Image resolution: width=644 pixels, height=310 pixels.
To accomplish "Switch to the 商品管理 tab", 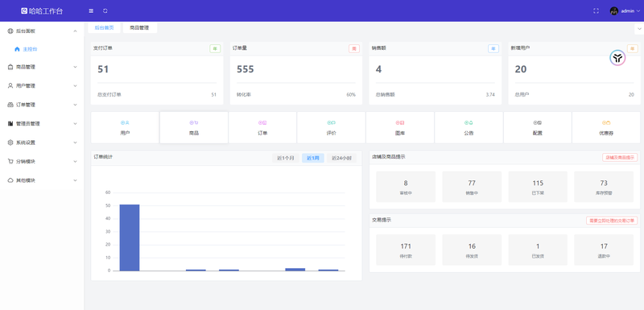I will (x=139, y=28).
